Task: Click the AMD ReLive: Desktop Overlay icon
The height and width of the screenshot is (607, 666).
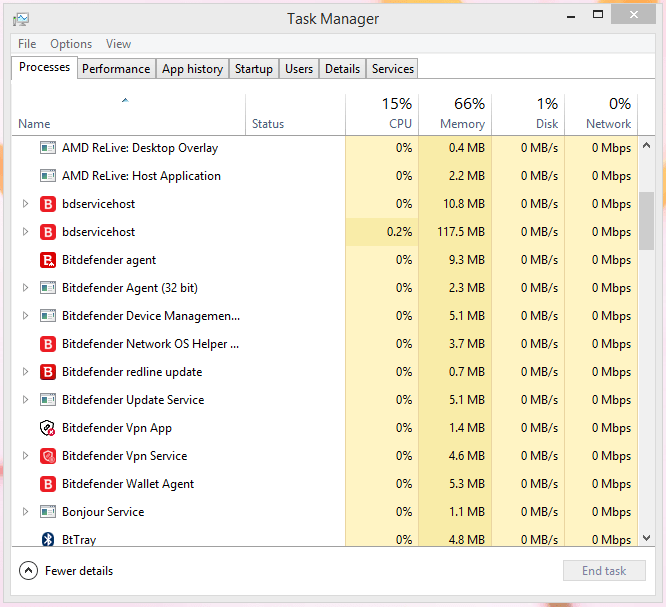Action: click(48, 148)
